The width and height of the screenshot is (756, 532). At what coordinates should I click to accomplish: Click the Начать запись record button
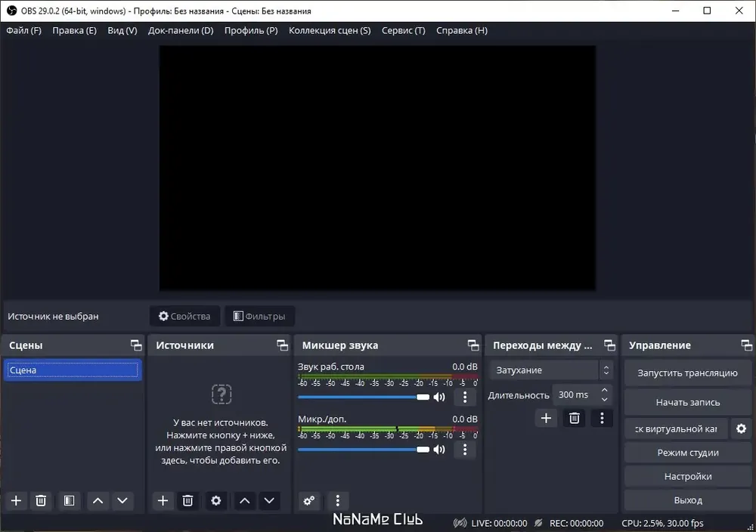687,402
